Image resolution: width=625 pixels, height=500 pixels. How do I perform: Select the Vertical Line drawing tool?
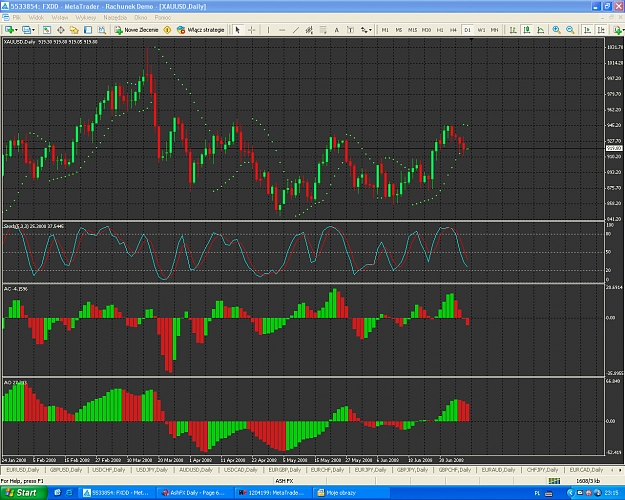[x=268, y=30]
